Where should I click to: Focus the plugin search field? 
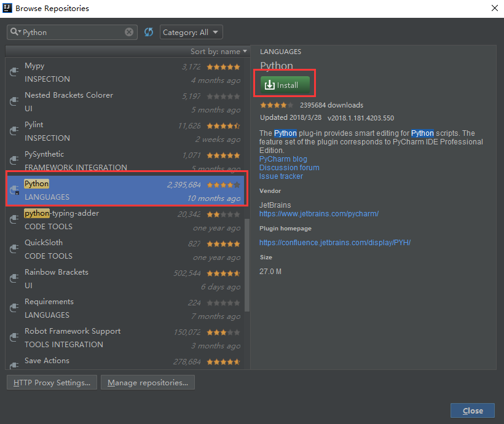[x=73, y=32]
